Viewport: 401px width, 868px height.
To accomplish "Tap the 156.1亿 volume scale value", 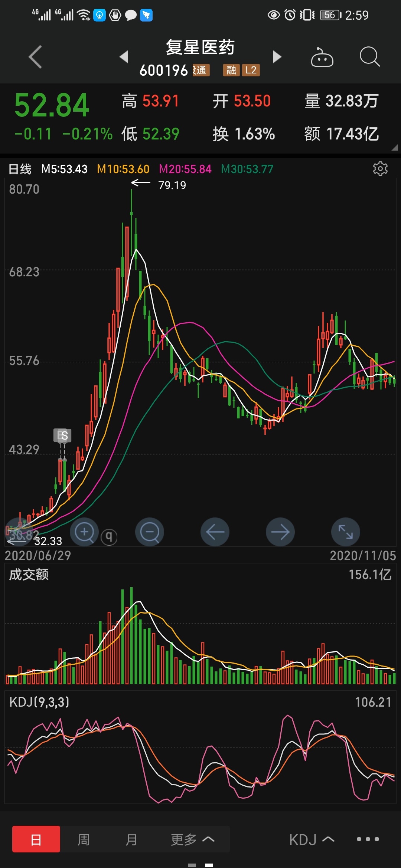I will (370, 575).
